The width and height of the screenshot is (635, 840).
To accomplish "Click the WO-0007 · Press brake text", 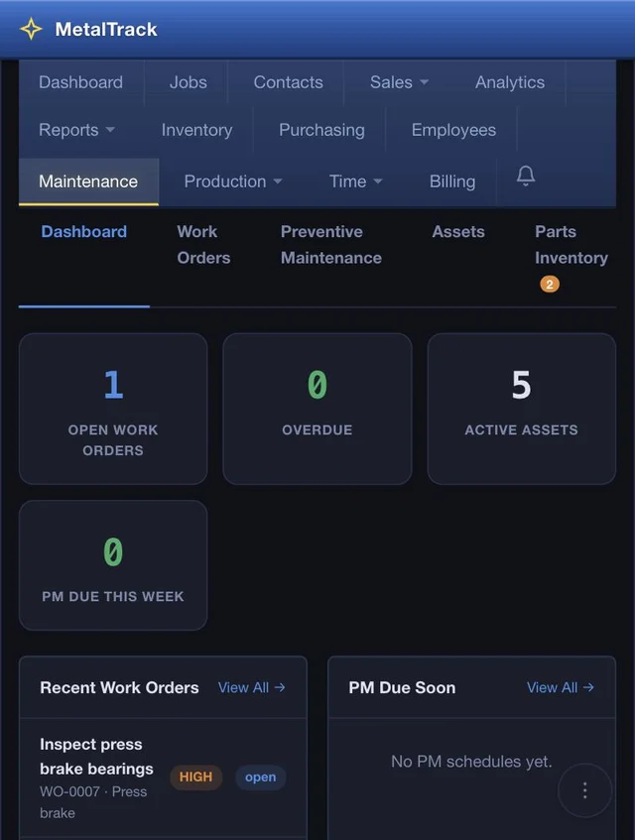I will point(93,802).
